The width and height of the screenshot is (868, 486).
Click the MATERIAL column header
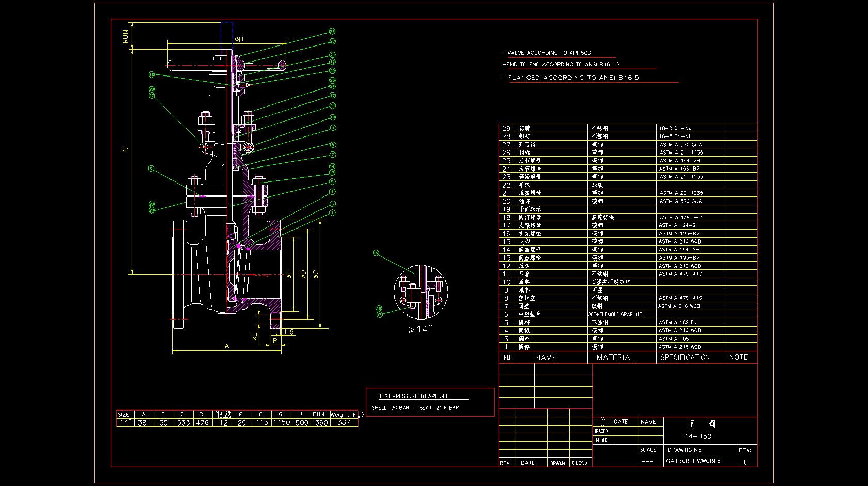coord(615,357)
